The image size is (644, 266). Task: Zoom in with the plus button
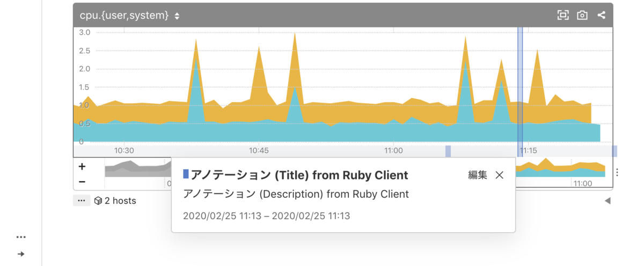tap(82, 167)
